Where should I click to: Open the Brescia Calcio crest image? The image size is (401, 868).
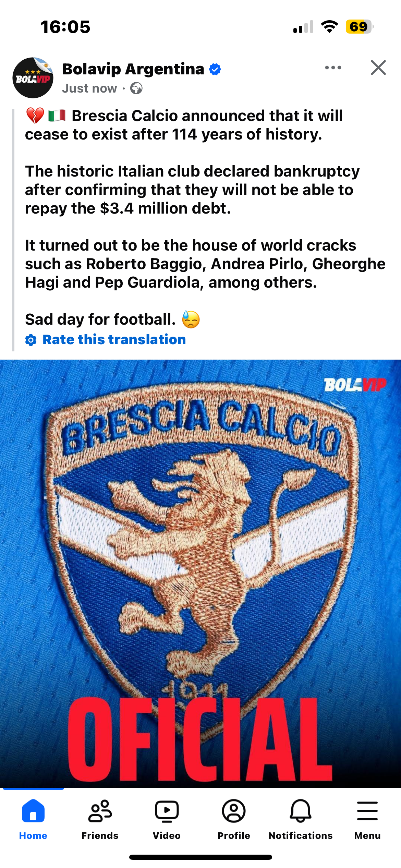click(x=200, y=573)
